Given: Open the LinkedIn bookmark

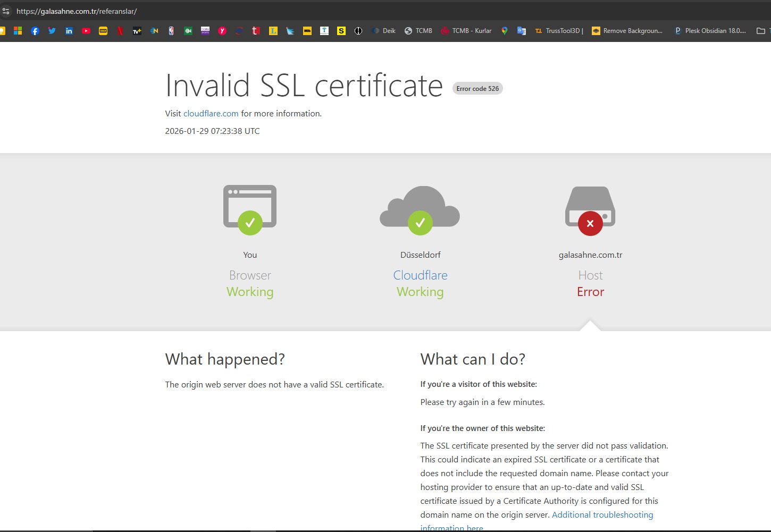Looking at the screenshot, I should click(x=69, y=31).
